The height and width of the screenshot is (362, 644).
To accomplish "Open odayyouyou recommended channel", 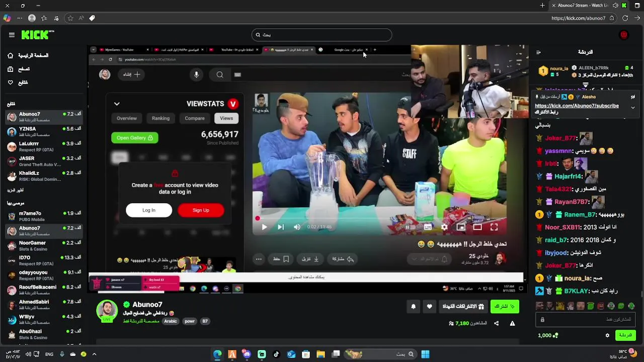I will pos(44,275).
